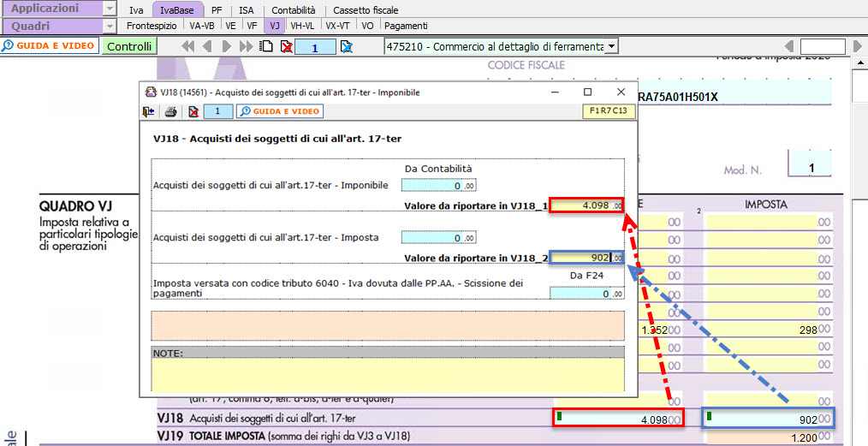Click the yellow NOTE text area

388,373
